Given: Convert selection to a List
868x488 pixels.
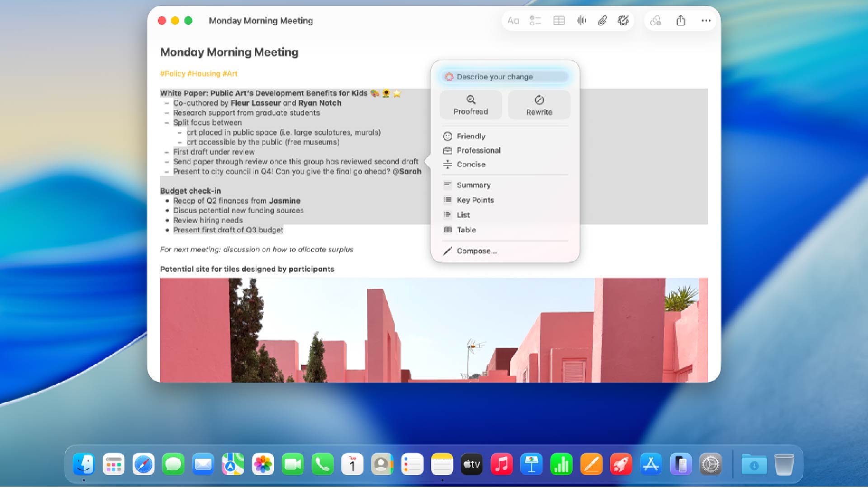Looking at the screenshot, I should pyautogui.click(x=462, y=215).
